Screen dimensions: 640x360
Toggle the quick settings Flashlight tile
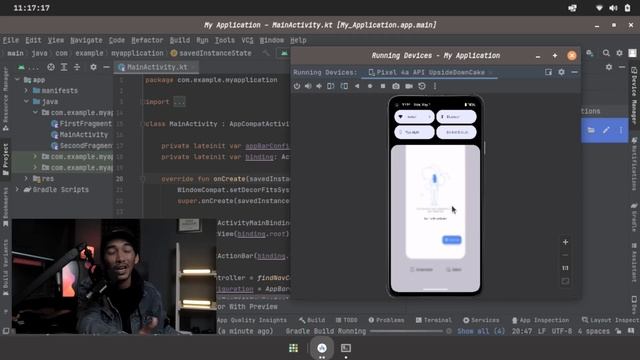coord(414,132)
